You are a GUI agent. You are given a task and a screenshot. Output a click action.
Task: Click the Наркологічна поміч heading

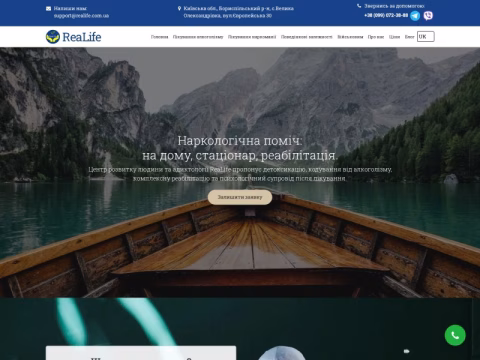click(x=240, y=148)
